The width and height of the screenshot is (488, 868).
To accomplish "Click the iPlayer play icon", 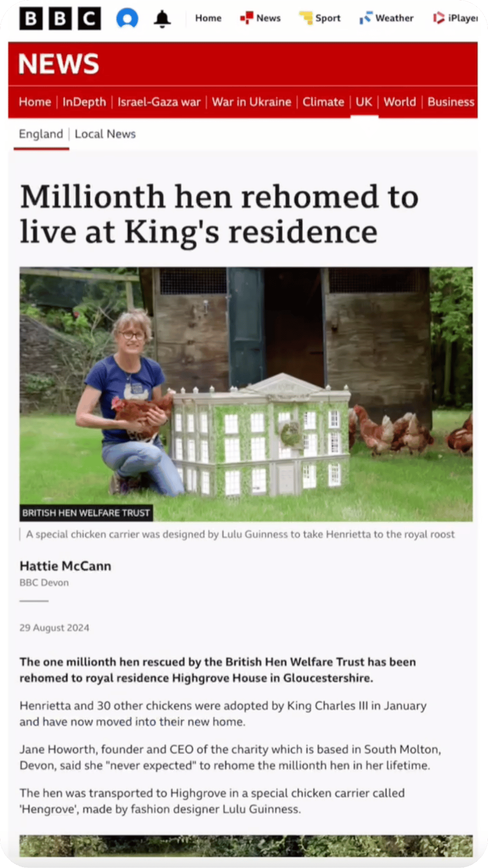I will 439,18.
